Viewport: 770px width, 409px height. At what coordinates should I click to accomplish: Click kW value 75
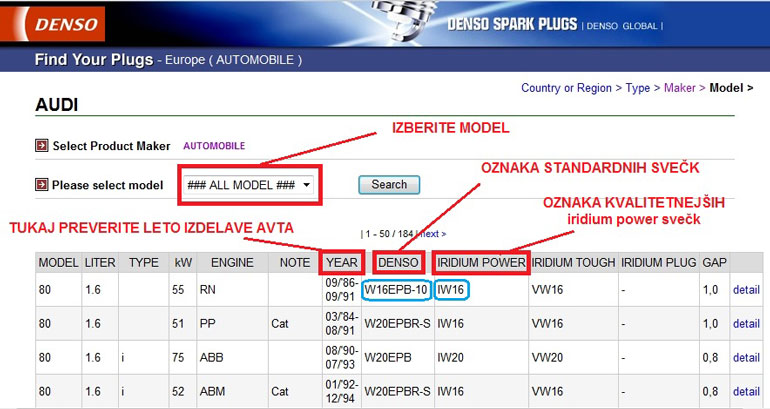(178, 357)
